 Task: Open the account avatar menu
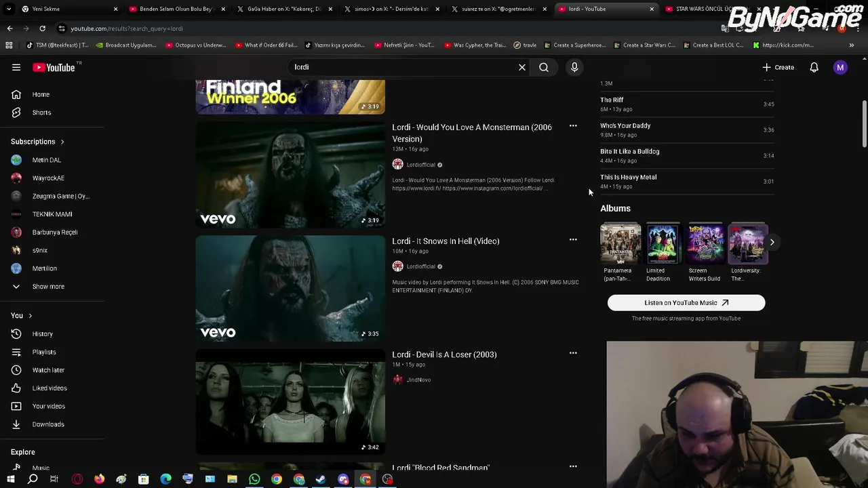[x=840, y=67]
